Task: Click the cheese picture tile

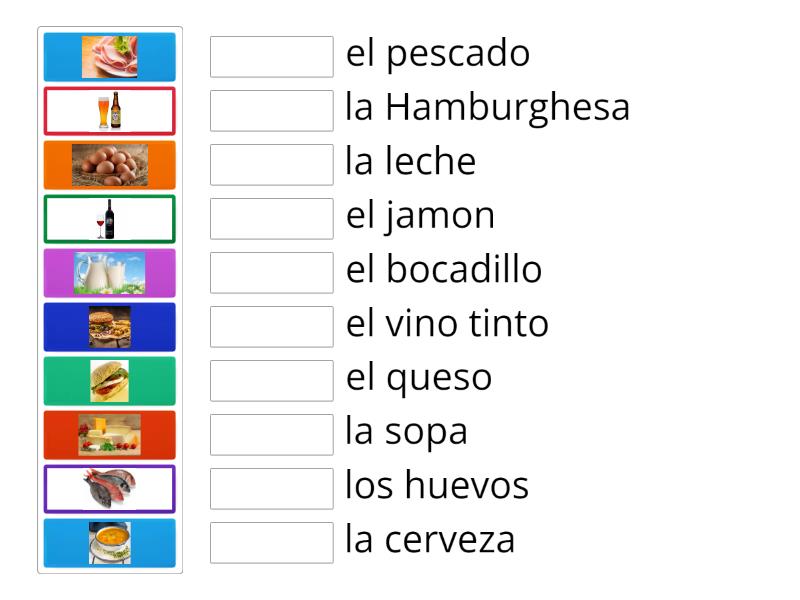Action: (x=110, y=434)
